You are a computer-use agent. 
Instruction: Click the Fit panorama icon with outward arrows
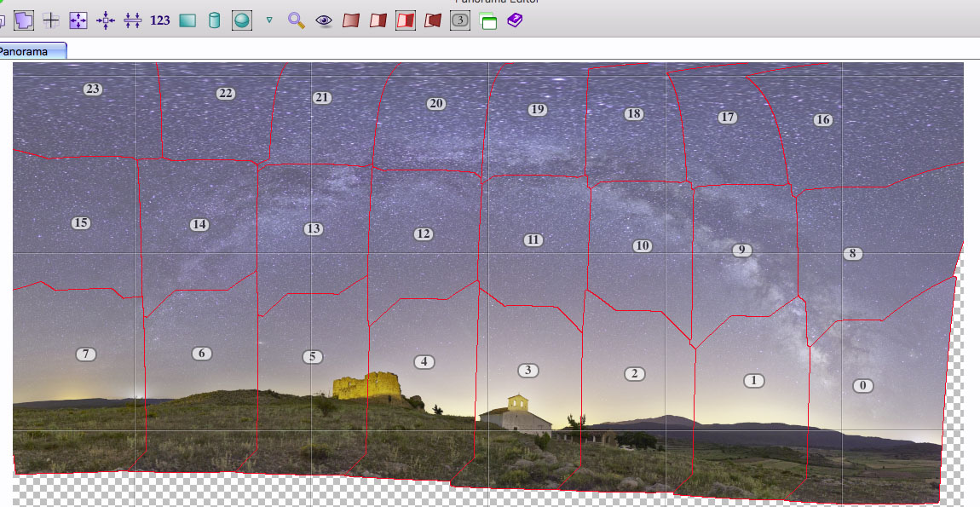[x=78, y=20]
